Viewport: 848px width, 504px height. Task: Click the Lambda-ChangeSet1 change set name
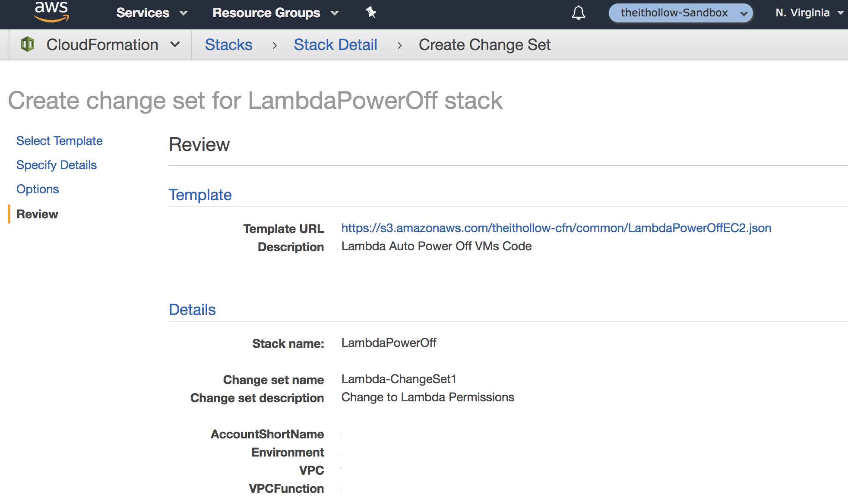pyautogui.click(x=399, y=379)
